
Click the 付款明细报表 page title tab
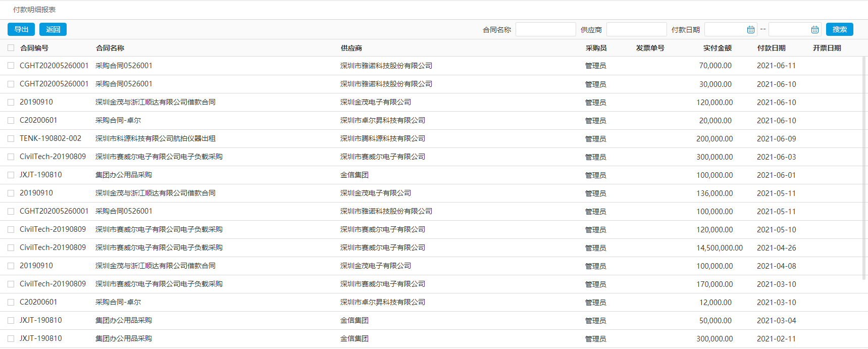click(x=34, y=10)
